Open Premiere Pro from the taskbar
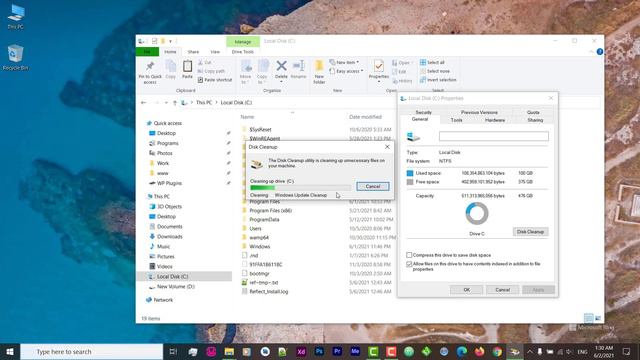Screen dimensions: 640x360 point(337,351)
